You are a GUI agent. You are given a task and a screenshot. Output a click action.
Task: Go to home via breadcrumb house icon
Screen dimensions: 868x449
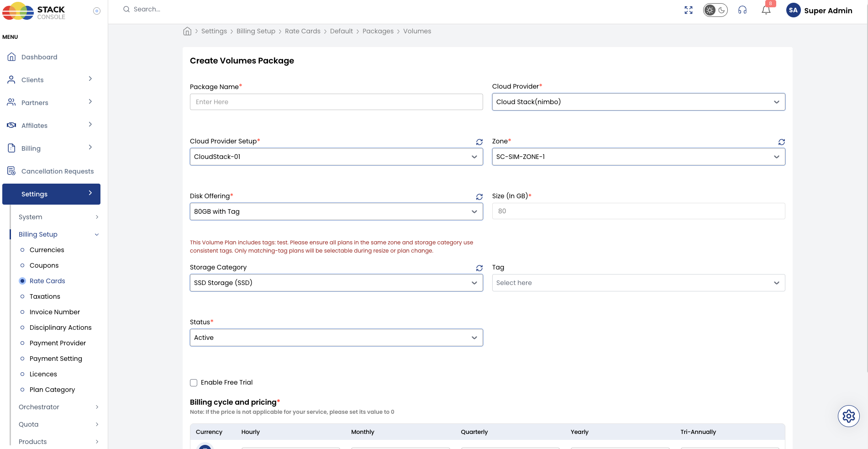[187, 31]
